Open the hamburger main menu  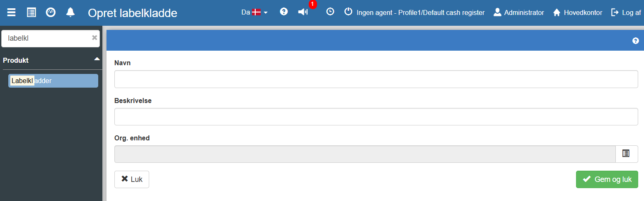12,12
